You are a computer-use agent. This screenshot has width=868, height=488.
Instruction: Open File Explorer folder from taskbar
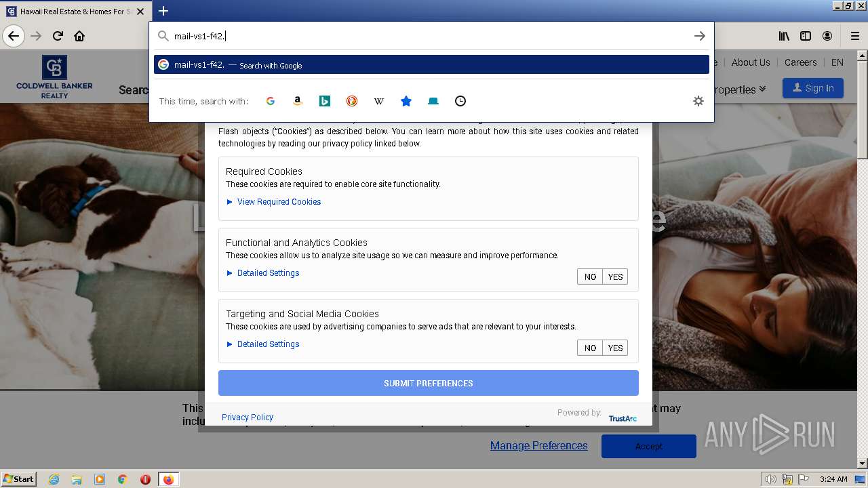(77, 479)
